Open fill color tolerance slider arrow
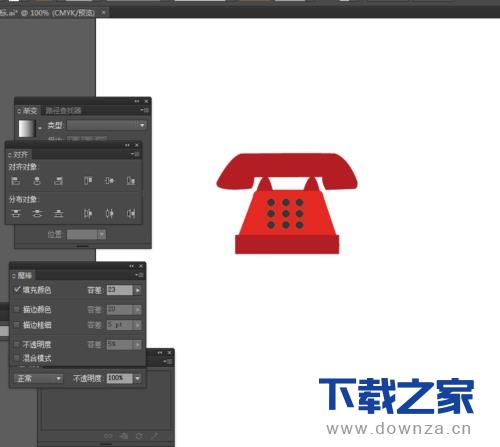The image size is (500, 447). 137,290
